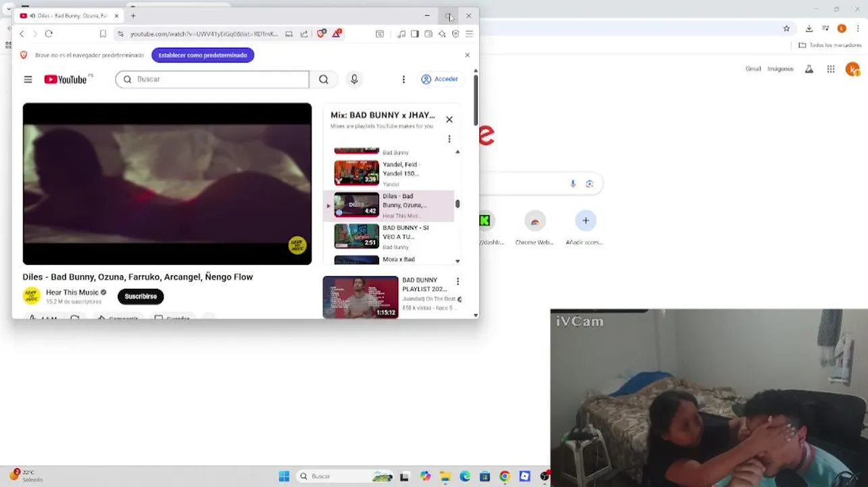Start YouTube voice search with microphone
The image size is (868, 487).
coord(354,79)
